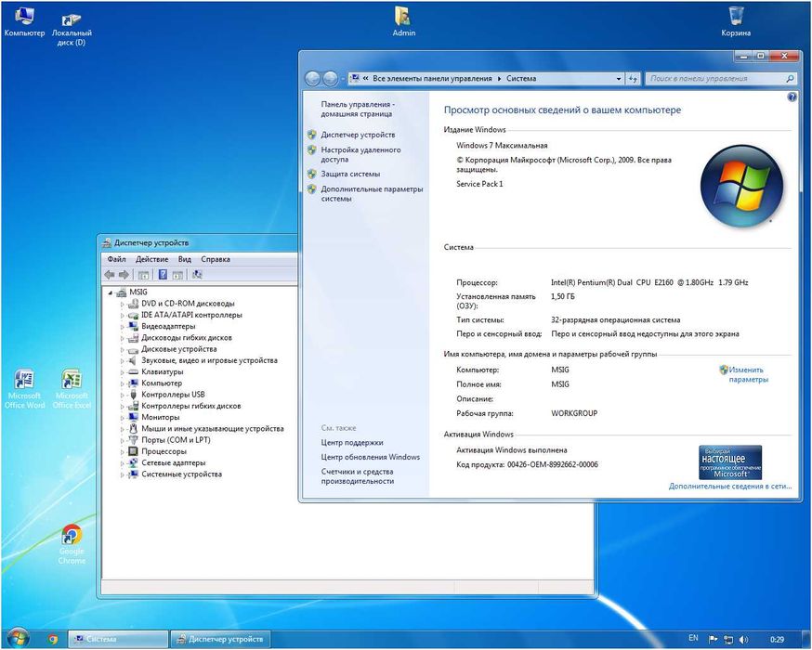Open the Файл menu

[x=116, y=259]
